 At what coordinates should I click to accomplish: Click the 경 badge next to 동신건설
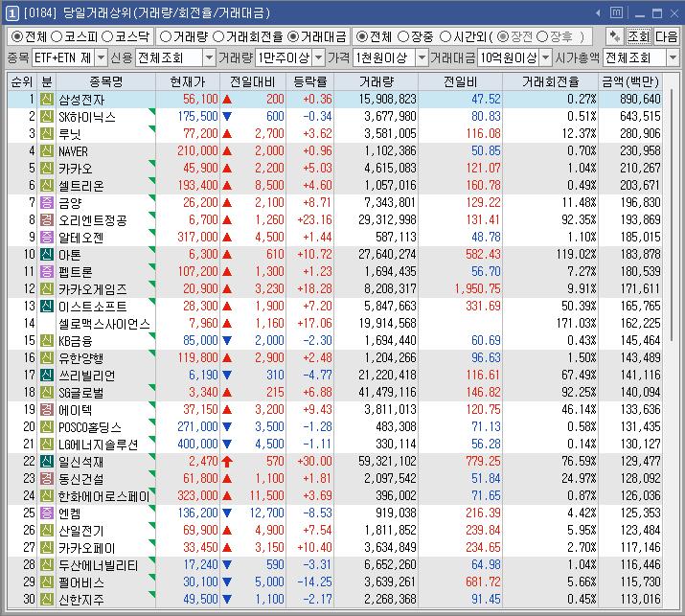47,479
